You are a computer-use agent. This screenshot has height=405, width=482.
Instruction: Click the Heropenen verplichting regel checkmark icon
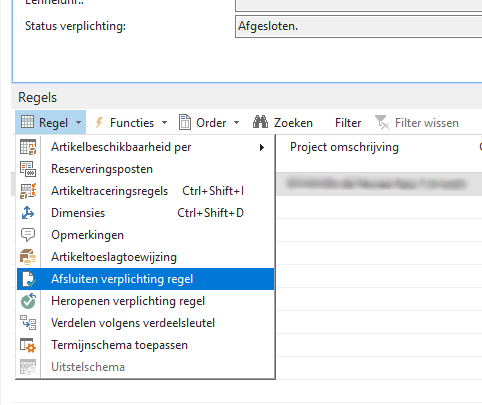point(28,301)
